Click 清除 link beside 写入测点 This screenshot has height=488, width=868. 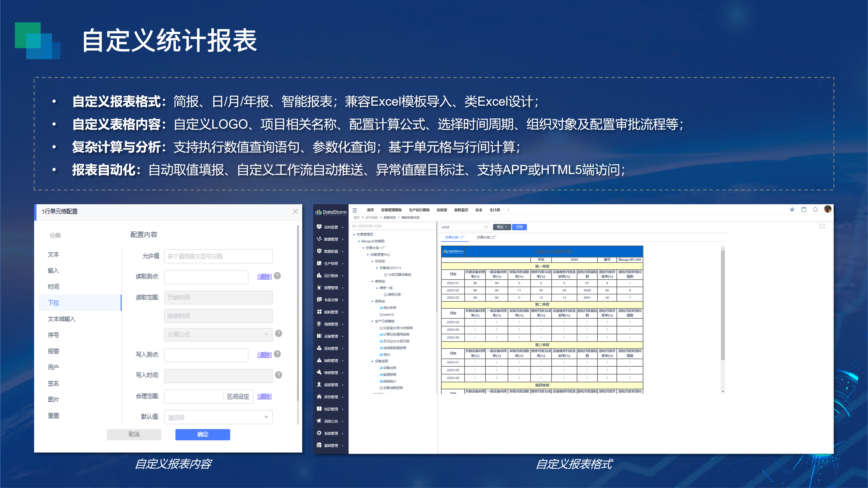[x=264, y=355]
